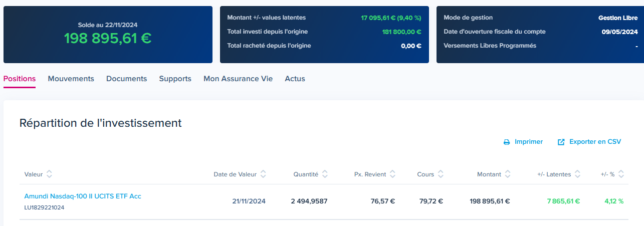644x226 pixels.
Task: Switch to the Positions tab
Action: pyautogui.click(x=20, y=79)
